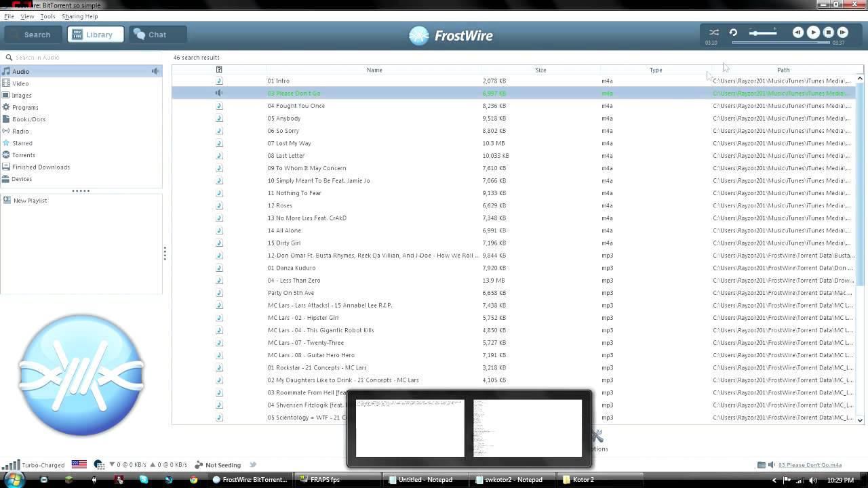Click the speaker icon on Audio row
This screenshot has height=488, width=868.
155,71
